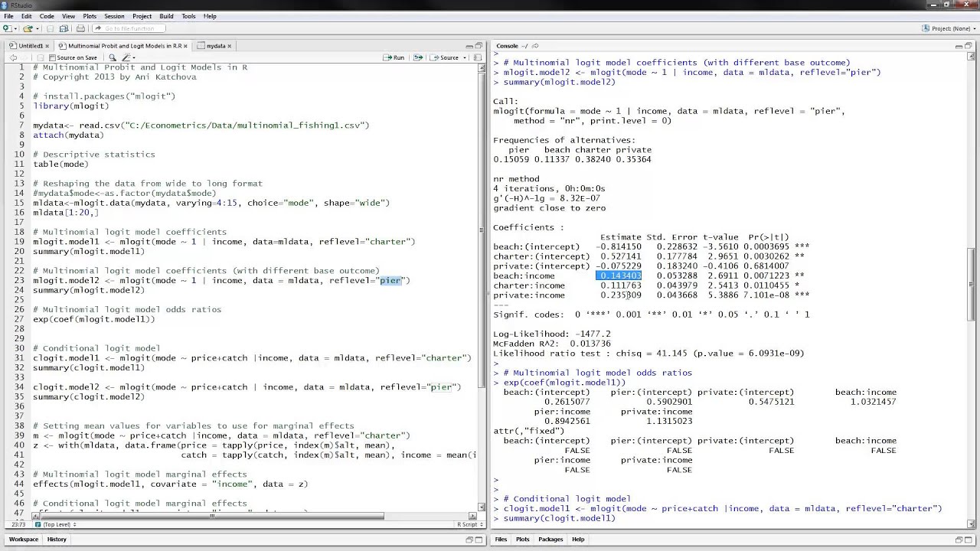Click the Print document icon
980x551 pixels.
[80, 28]
